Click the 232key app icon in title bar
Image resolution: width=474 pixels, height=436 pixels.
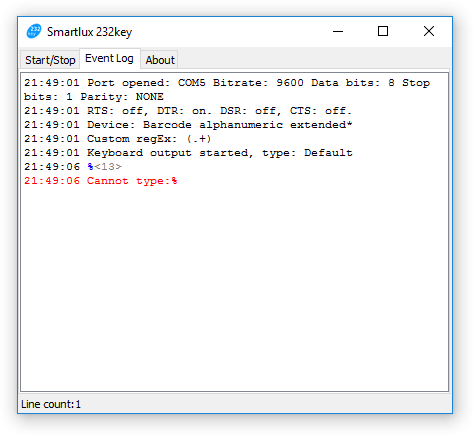[34, 31]
